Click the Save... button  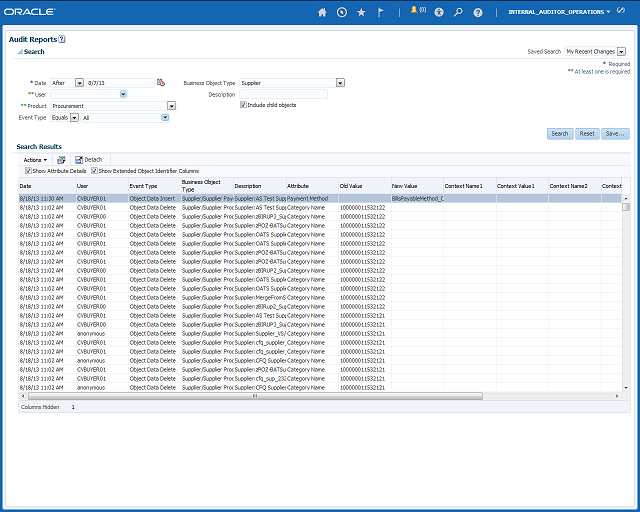click(x=615, y=134)
